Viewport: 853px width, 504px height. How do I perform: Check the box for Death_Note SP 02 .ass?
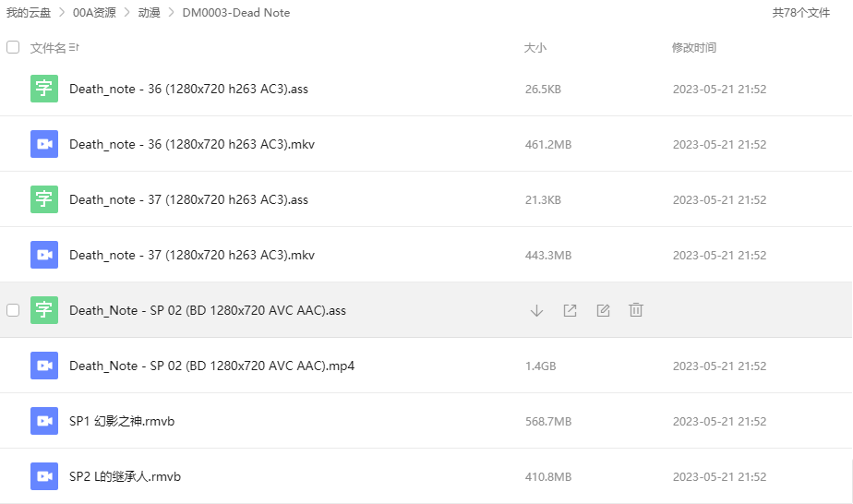13,310
